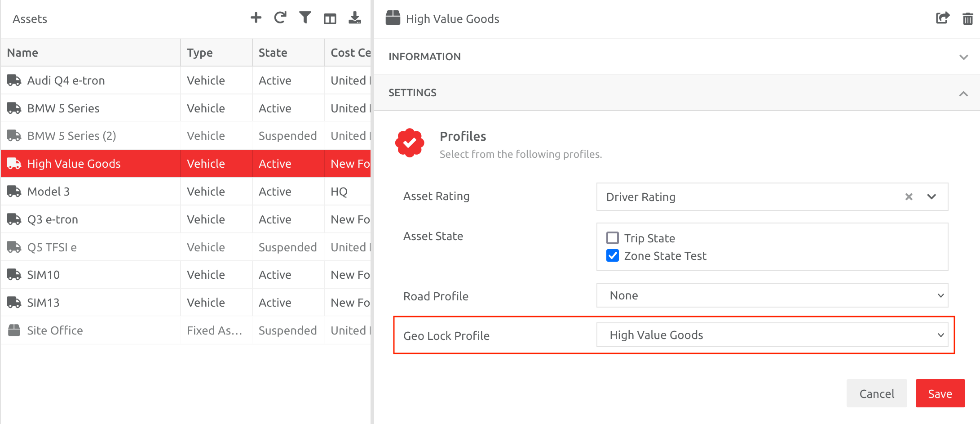Open the Asset Rating selector
Image resolution: width=980 pixels, height=424 pixels.
point(931,196)
